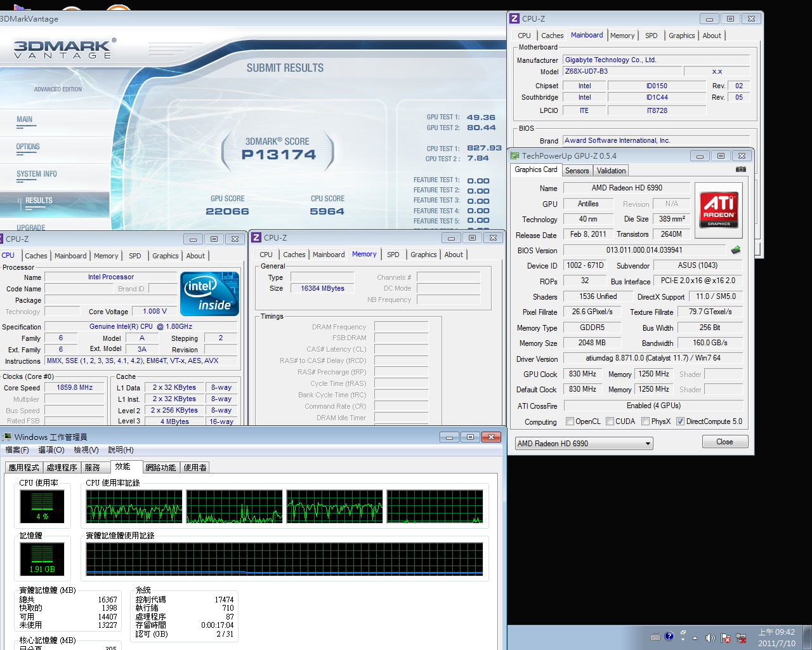Screen dimensions: 812x650
Task: Click UPGRADE in 3DMark Vantage sidebar
Action: click(31, 227)
